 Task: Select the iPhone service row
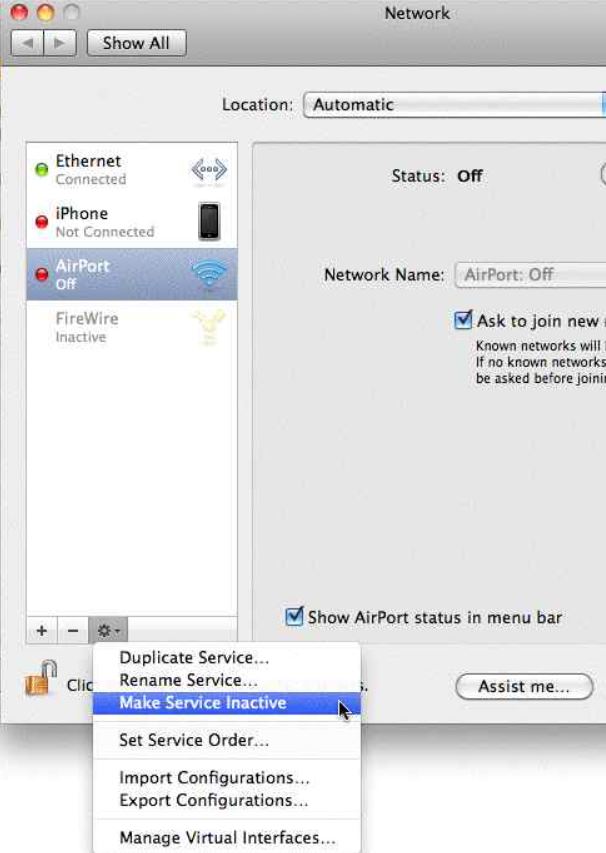coord(132,222)
